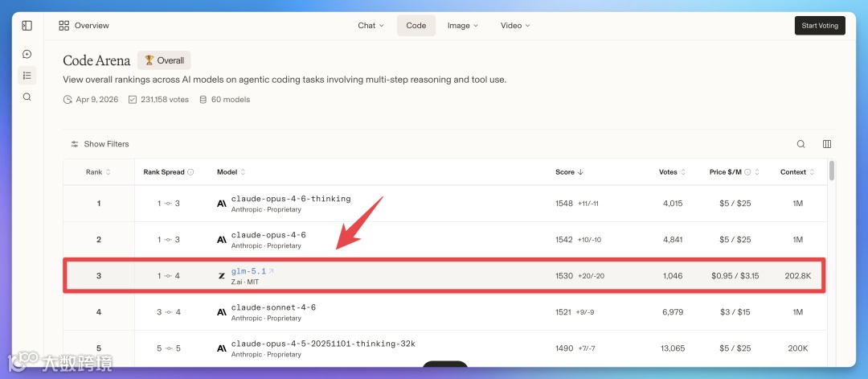Open claude-opus-4-6-thinking model entry
868x379 pixels.
pos(291,199)
